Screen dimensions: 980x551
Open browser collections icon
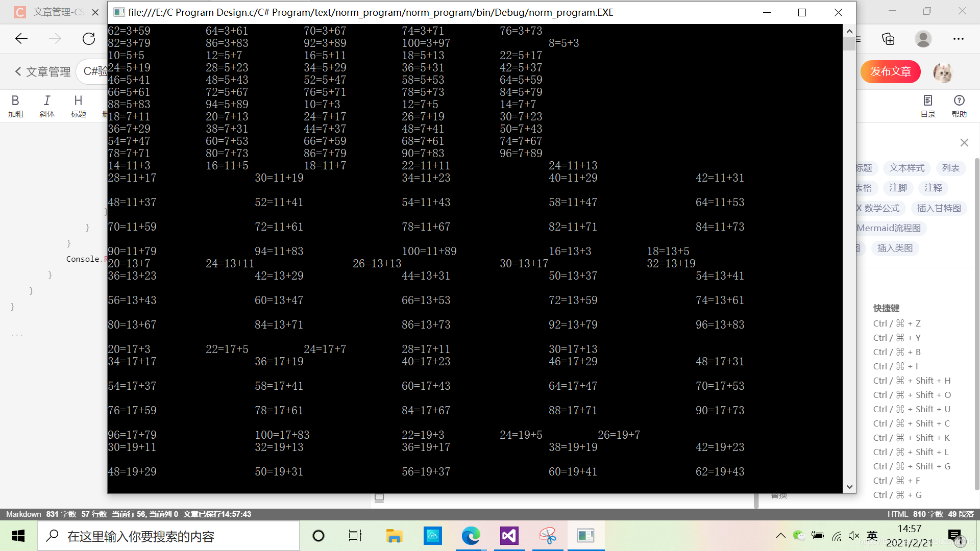888,39
